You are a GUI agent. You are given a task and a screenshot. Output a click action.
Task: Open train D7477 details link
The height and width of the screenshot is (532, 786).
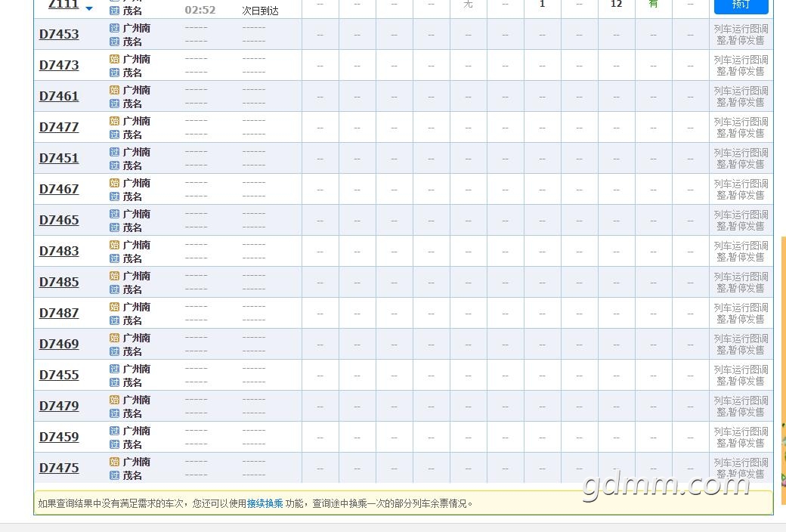click(59, 128)
